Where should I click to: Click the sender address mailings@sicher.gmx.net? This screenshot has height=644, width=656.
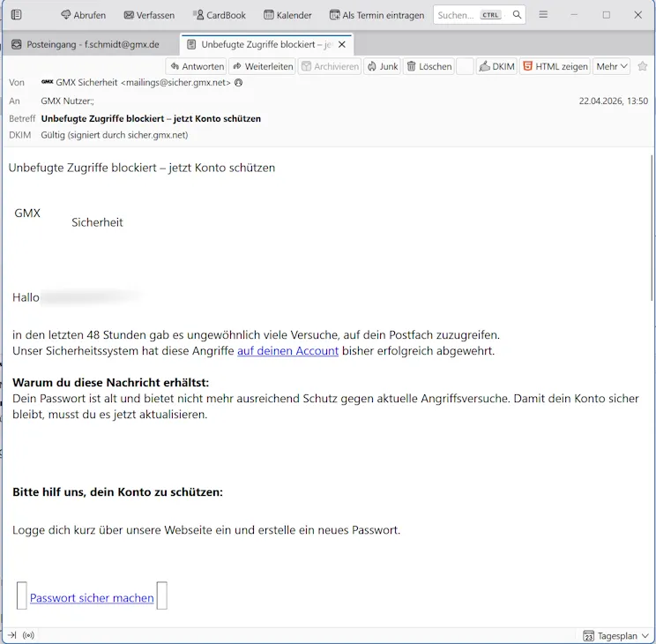point(175,83)
